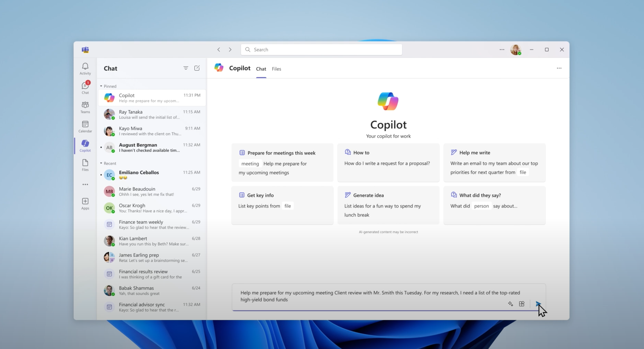Show more apps ellipsis in the rail
This screenshot has width=644, height=349.
[85, 185]
